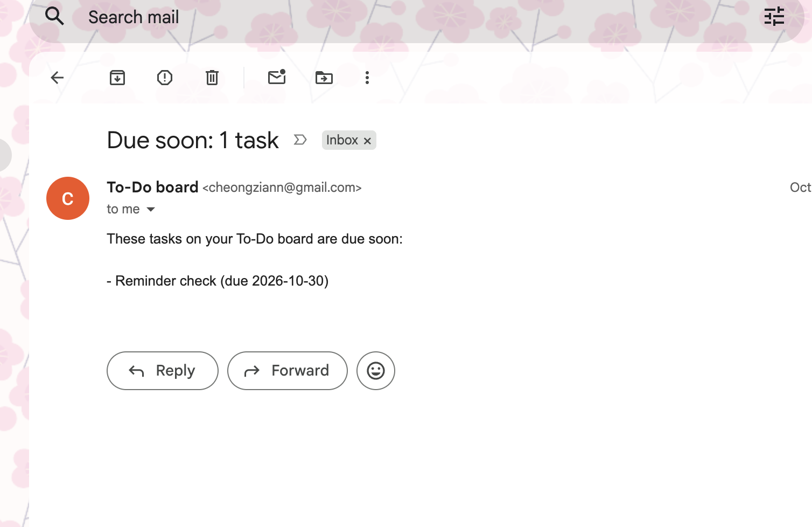Remove the Inbox label from email
The image size is (812, 527).
click(x=367, y=141)
